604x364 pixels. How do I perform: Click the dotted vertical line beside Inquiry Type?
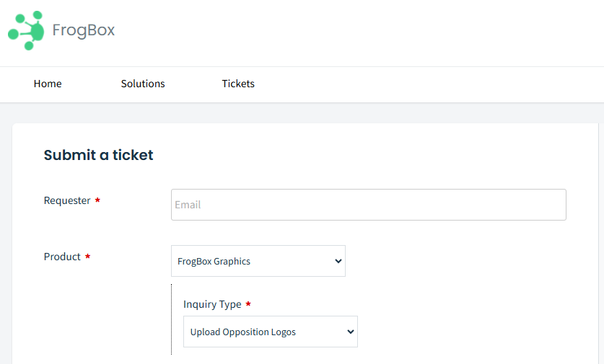[x=172, y=319]
